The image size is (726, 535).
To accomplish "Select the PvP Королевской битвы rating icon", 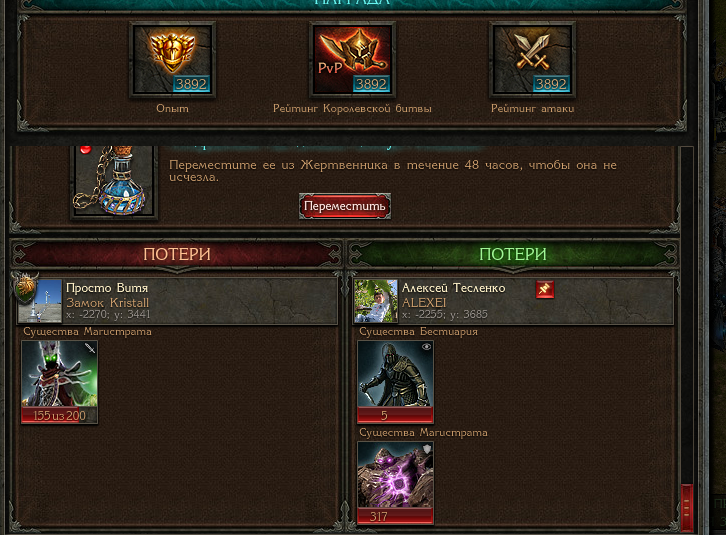I will click(x=352, y=60).
